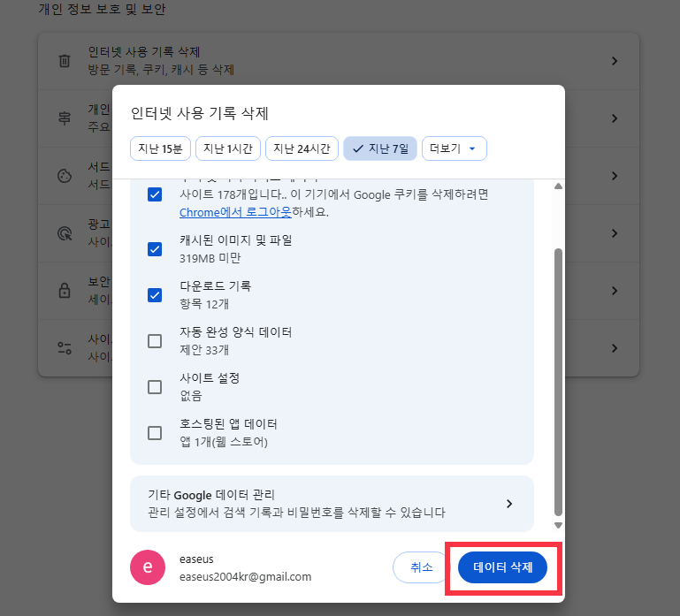
Task: Expand 기타 Google 데이터 관리 chevron
Action: [x=509, y=504]
